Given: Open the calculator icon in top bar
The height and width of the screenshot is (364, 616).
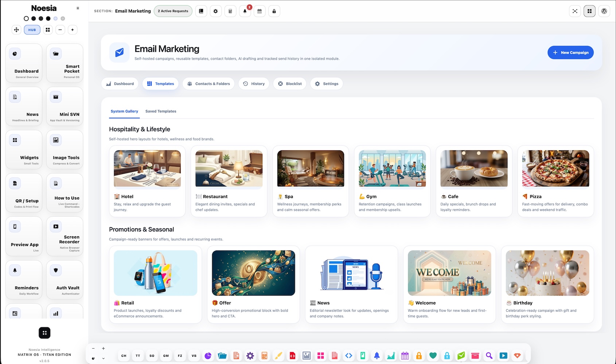Looking at the screenshot, I should pyautogui.click(x=230, y=11).
